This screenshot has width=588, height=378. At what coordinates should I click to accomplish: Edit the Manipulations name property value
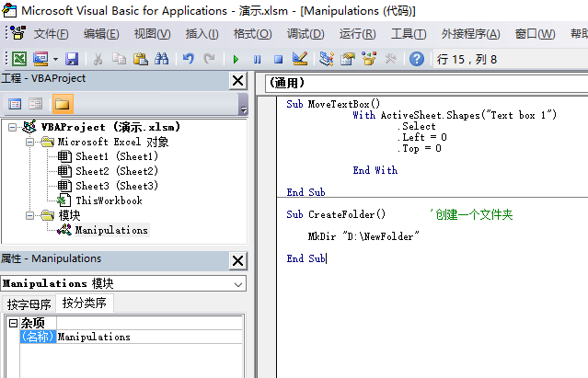pos(149,337)
